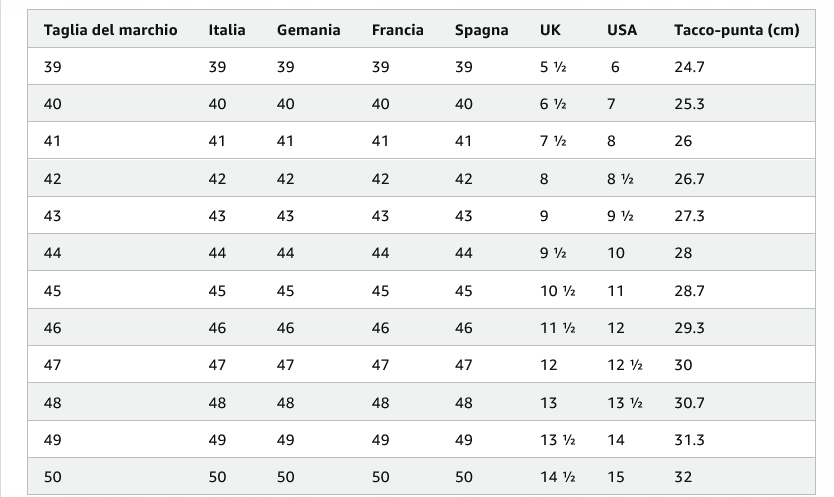This screenshot has height=497, width=834.
Task: Select the Tacco-punta (cm) column header
Action: [737, 30]
